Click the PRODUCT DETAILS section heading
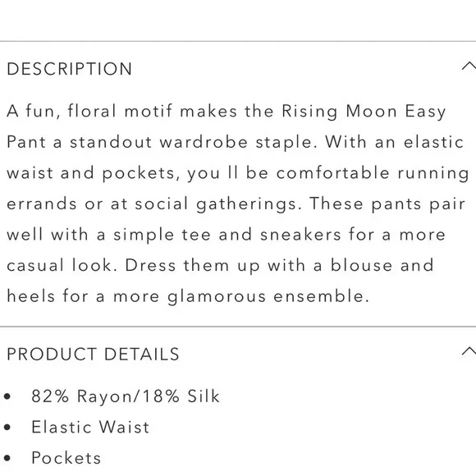Screen dimensions: 476x476 click(x=94, y=355)
